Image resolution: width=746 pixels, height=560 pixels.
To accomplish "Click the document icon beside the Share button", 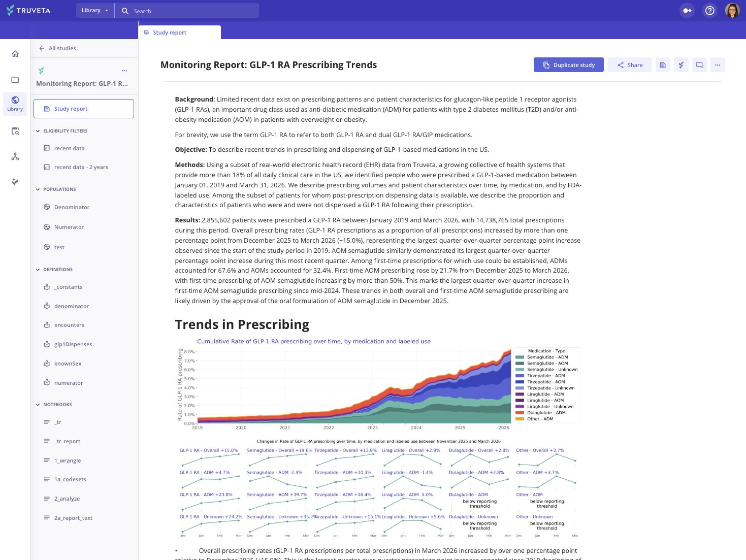I will click(x=663, y=64).
